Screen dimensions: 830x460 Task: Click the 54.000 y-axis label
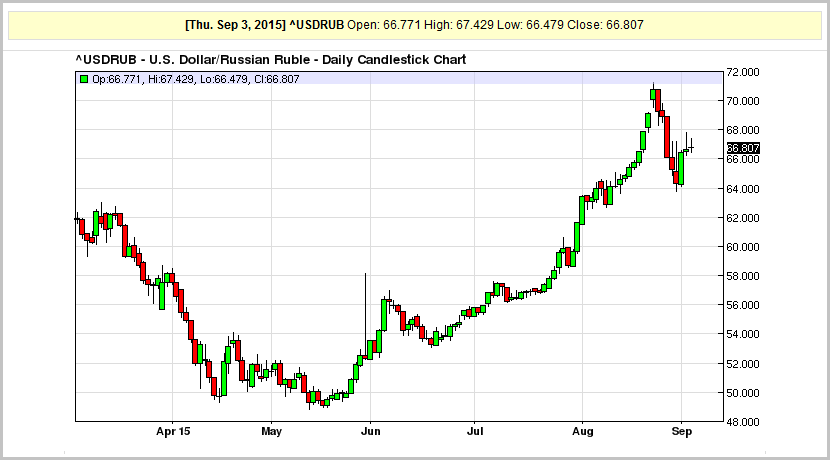(x=743, y=335)
